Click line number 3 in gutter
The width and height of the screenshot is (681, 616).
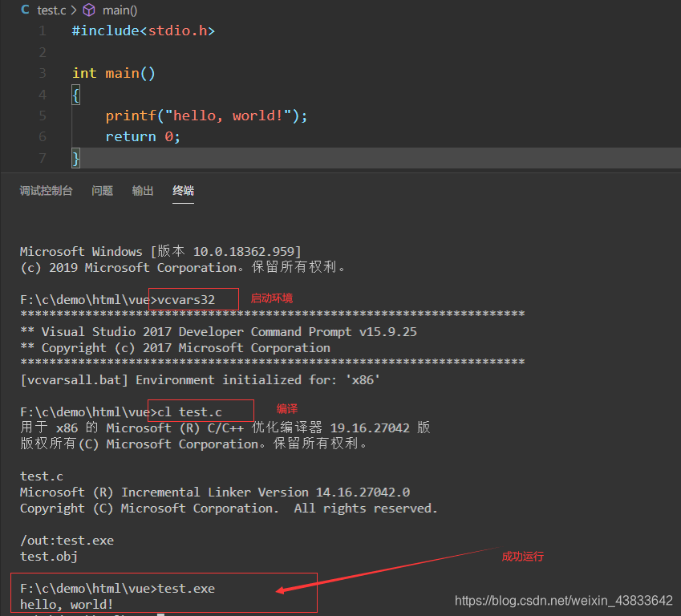click(43, 74)
